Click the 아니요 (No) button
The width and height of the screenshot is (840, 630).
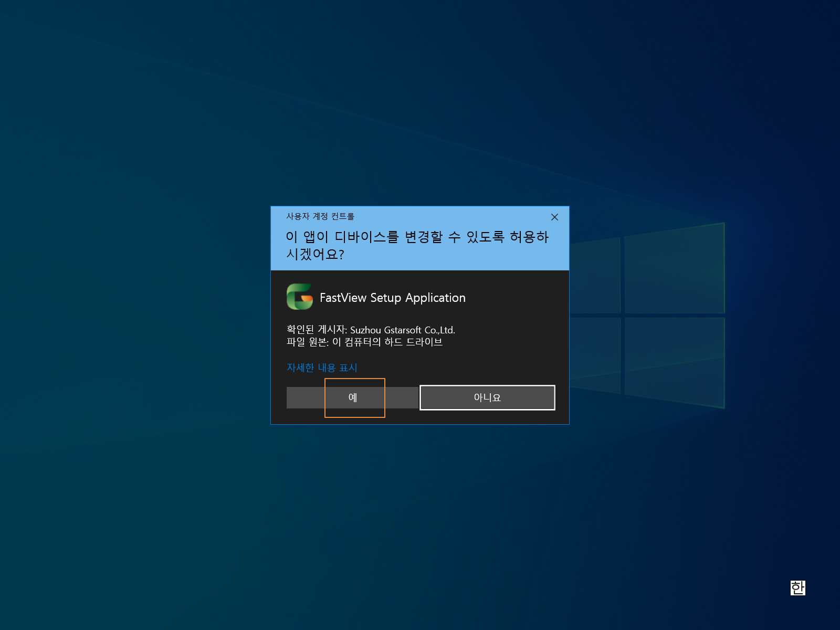(487, 397)
